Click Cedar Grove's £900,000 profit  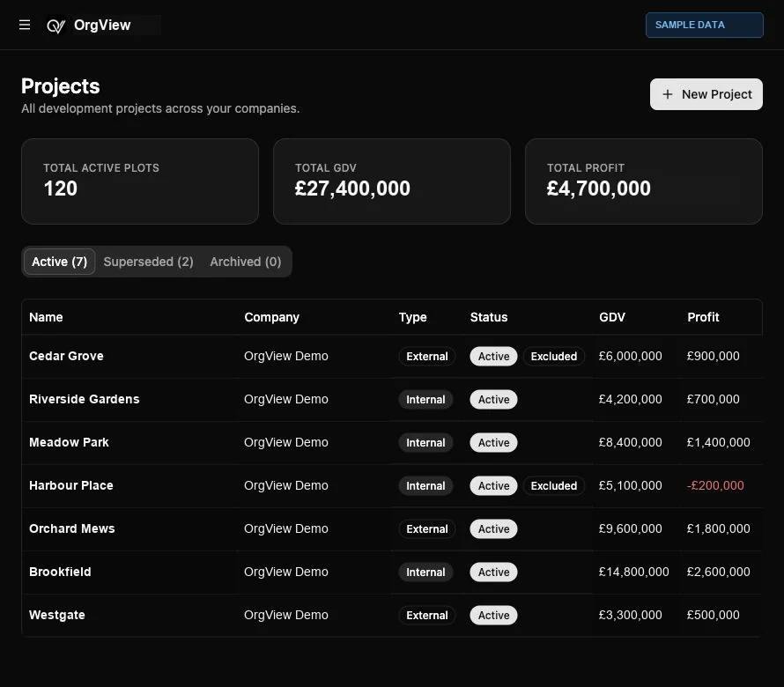(713, 356)
